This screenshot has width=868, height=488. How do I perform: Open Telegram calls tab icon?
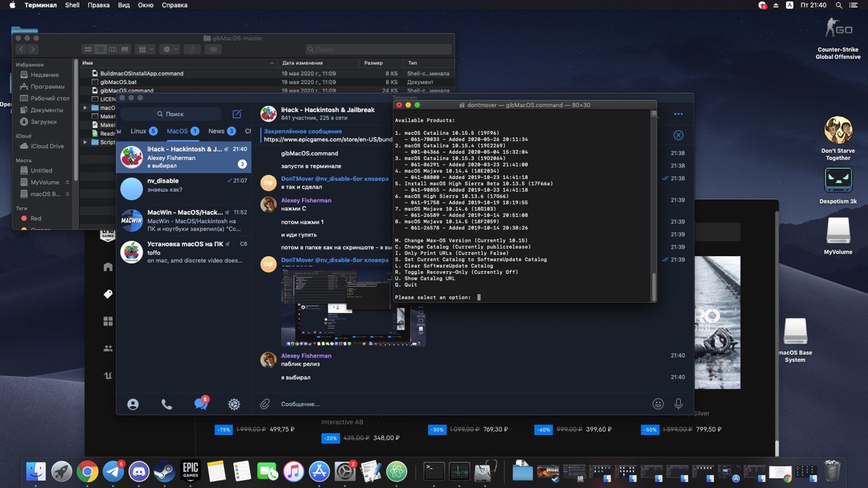(167, 404)
